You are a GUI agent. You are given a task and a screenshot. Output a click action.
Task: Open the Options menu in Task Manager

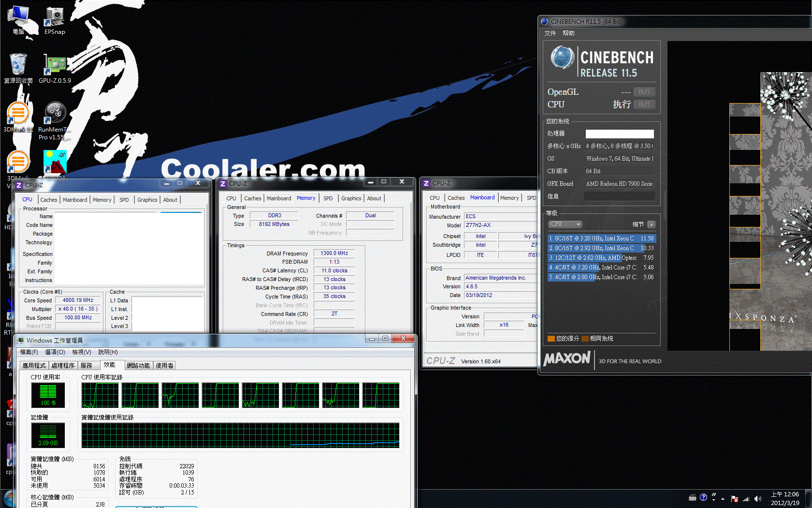pos(55,352)
